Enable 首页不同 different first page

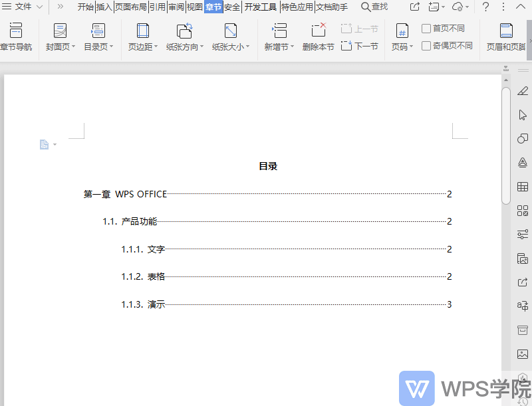(x=443, y=29)
